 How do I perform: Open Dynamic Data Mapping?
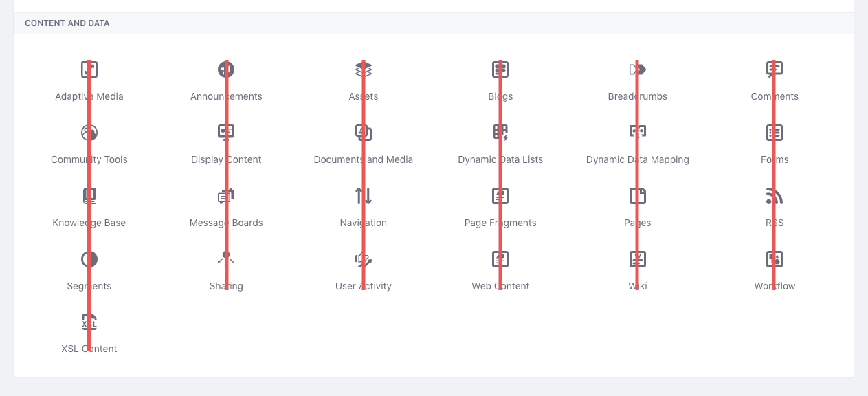click(x=637, y=132)
